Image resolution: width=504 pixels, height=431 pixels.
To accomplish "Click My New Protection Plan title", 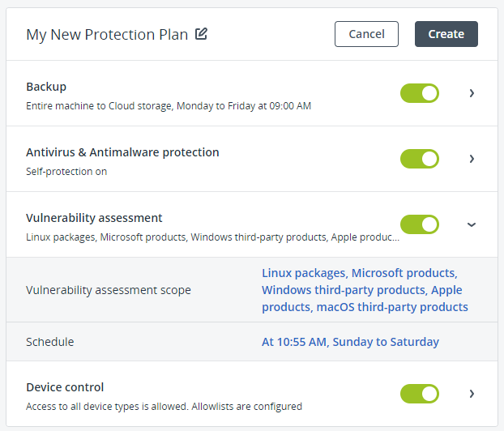I will coord(107,35).
